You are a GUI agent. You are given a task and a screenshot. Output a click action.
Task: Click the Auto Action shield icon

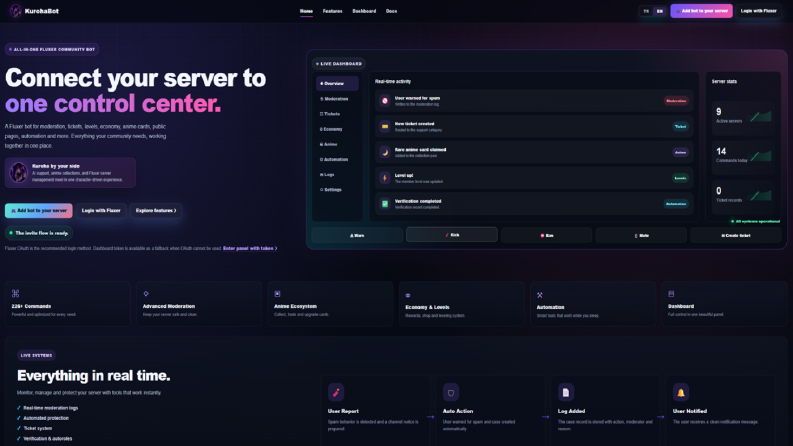coord(451,392)
